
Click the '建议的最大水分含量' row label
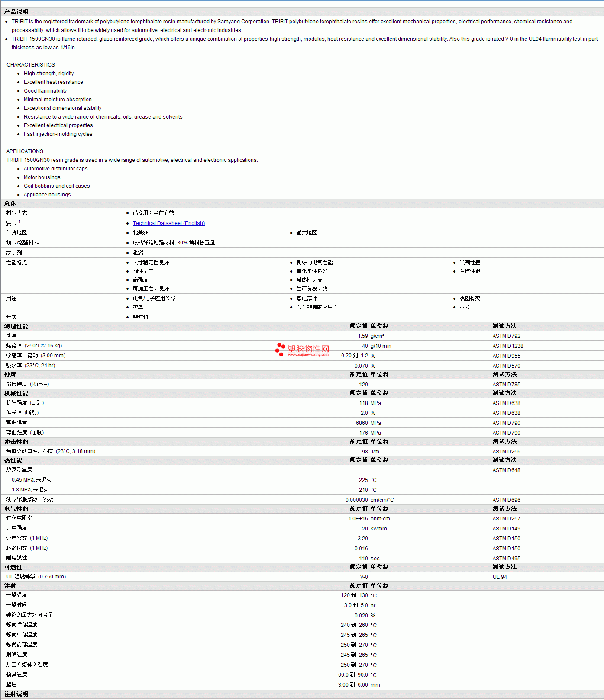(29, 615)
